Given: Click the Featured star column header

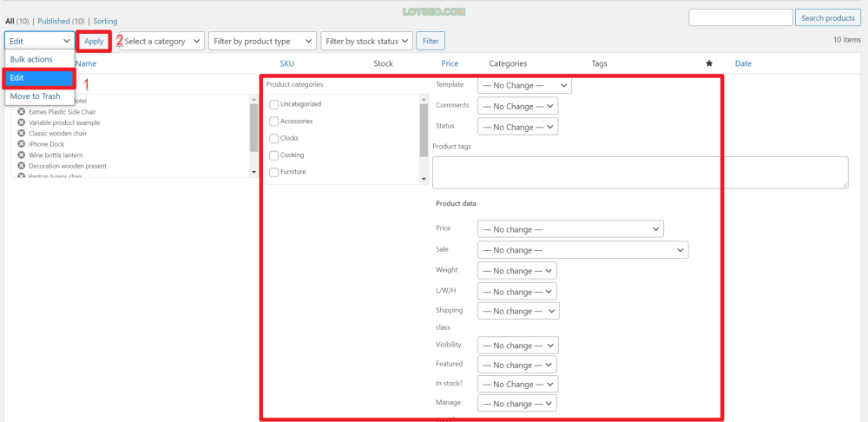Looking at the screenshot, I should point(709,63).
